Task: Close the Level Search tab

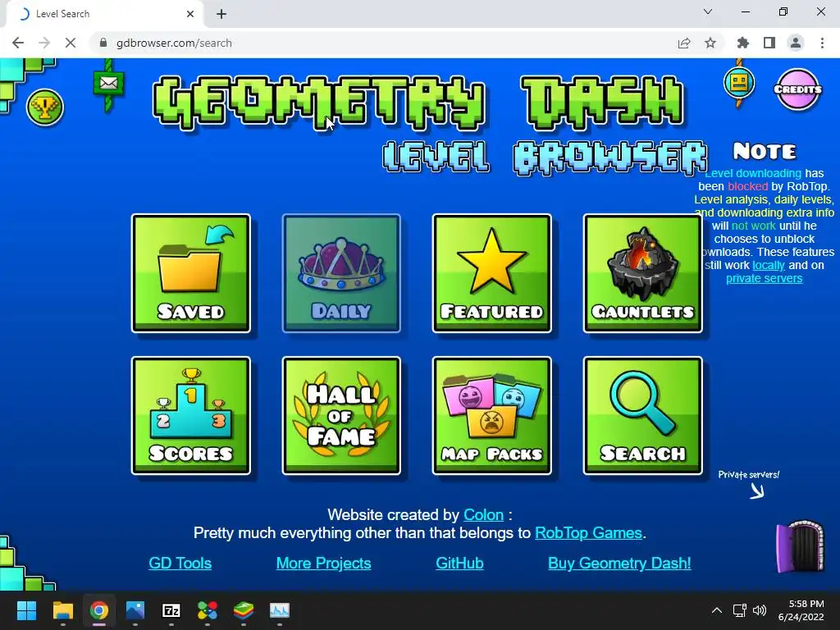Action: point(190,14)
